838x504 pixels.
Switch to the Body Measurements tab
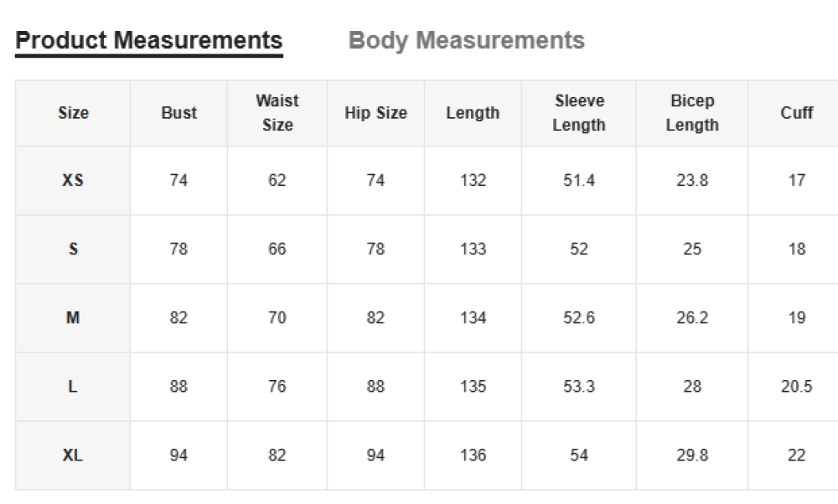[466, 40]
